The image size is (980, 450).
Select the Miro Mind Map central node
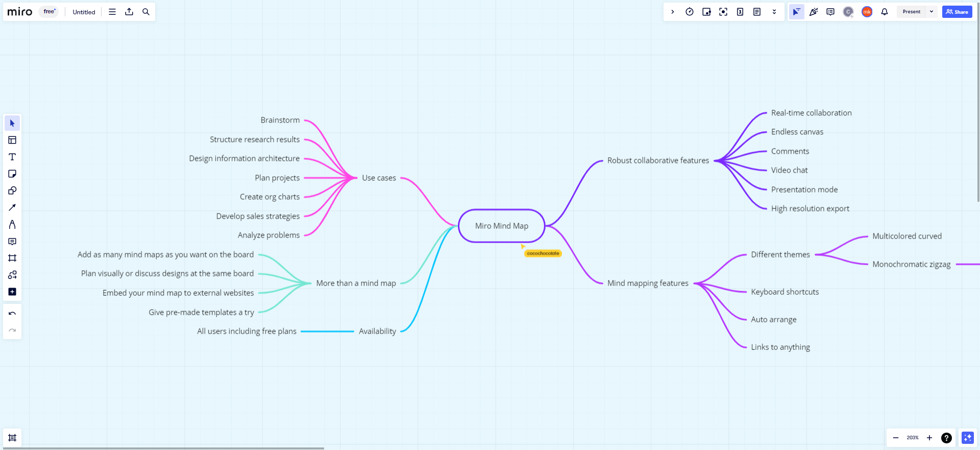pyautogui.click(x=502, y=226)
